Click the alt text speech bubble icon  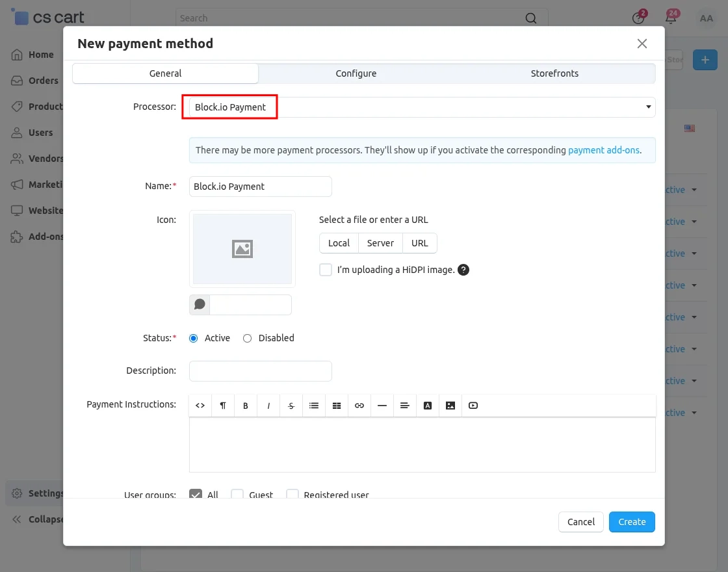pos(200,305)
